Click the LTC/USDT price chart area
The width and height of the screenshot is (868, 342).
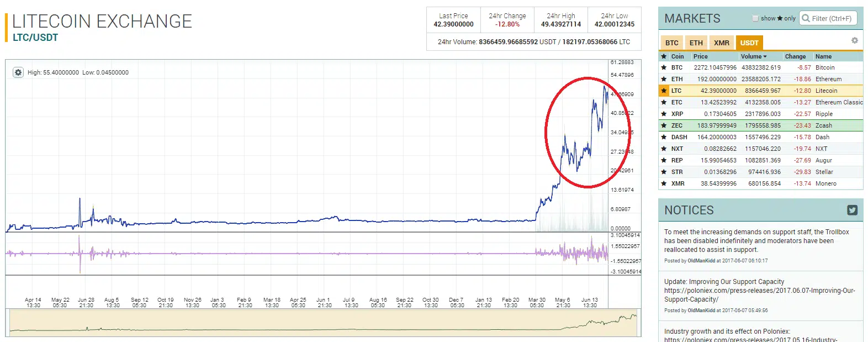pos(307,146)
